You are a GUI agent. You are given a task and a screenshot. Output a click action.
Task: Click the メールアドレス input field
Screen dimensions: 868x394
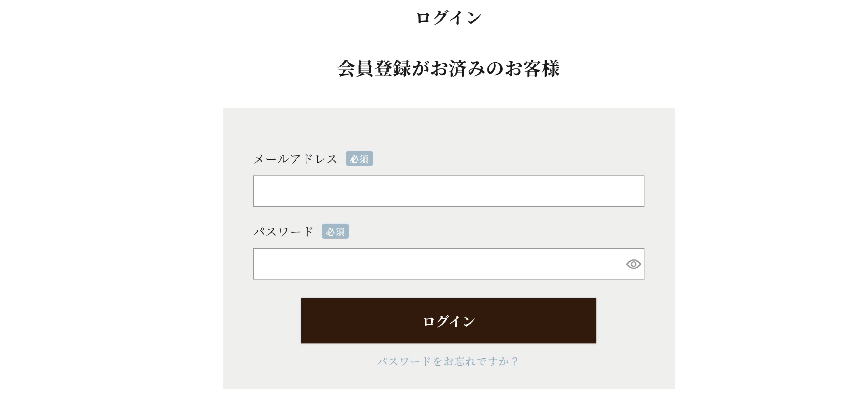point(448,191)
